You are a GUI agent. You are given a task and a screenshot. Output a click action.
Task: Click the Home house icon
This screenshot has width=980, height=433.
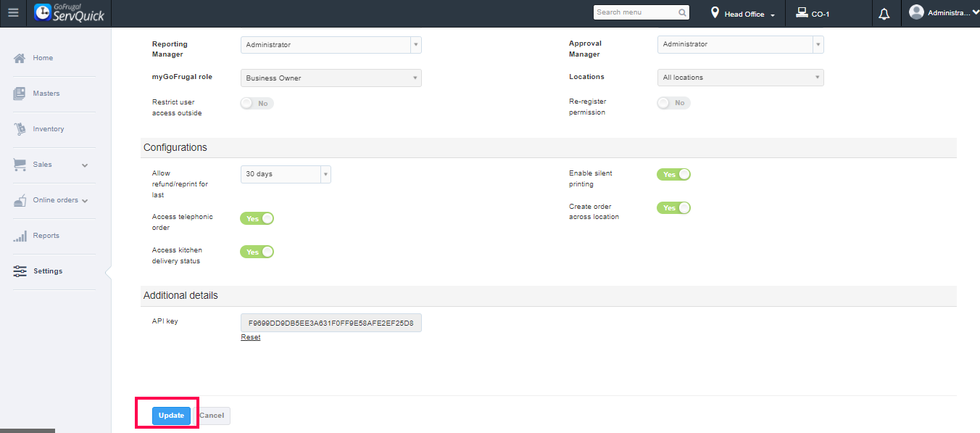tap(20, 58)
